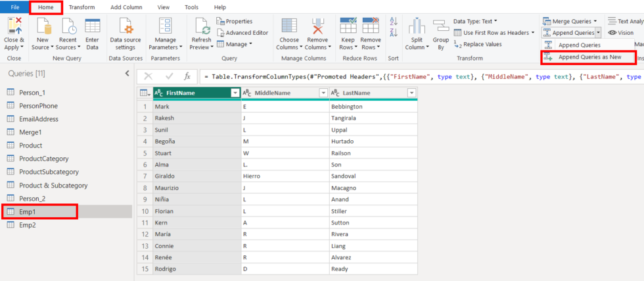Click the Close & Apply icon
This screenshot has height=281, width=644.
coord(14,26)
